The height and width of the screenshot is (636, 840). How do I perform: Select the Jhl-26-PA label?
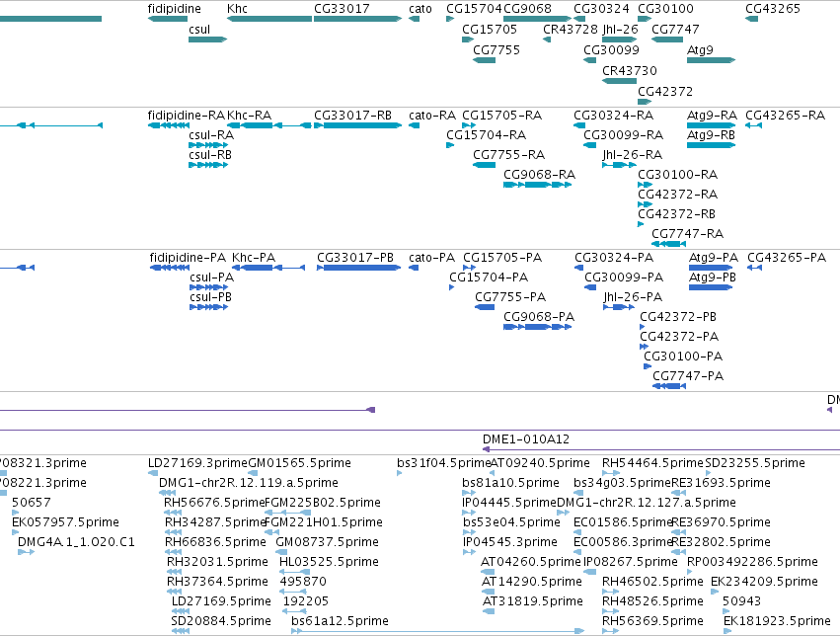pos(633,297)
